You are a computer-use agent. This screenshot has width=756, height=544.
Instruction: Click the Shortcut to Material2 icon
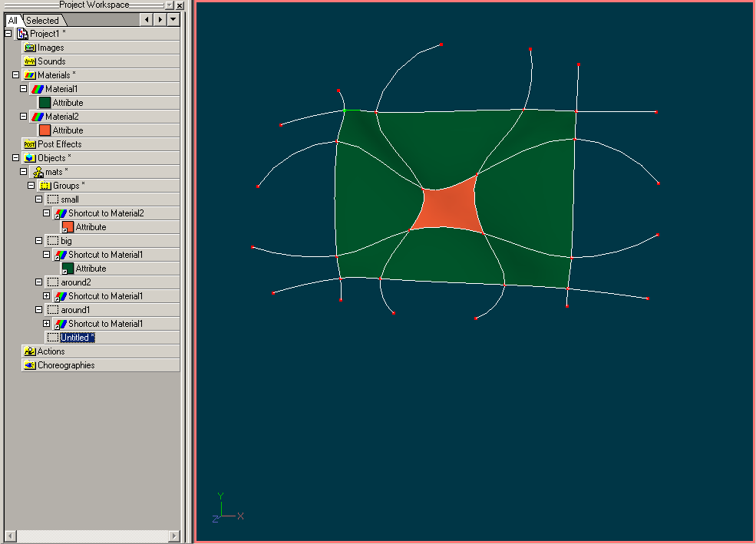coord(61,213)
